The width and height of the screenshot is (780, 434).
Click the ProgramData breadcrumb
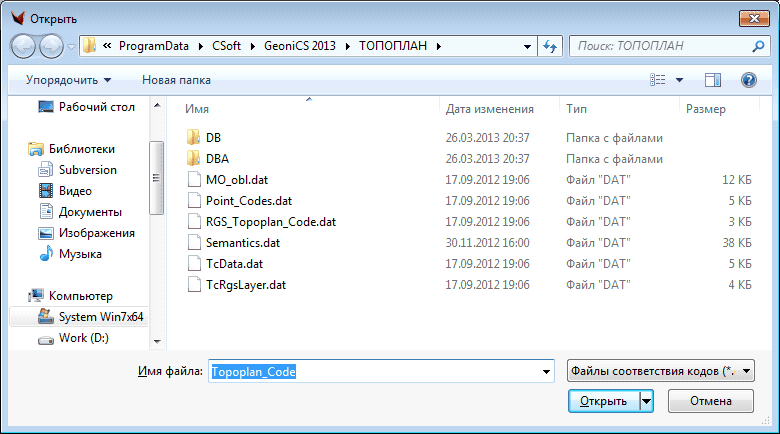point(154,46)
